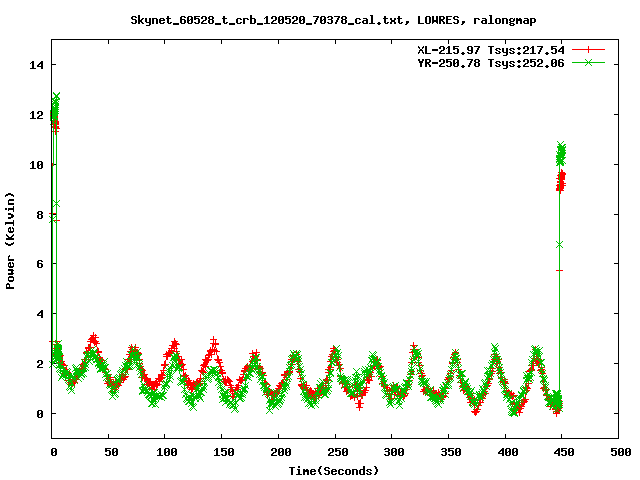Screen dimensions: 640x480
Task: Click x-axis tick label 350
Action: pyautogui.click(x=451, y=452)
